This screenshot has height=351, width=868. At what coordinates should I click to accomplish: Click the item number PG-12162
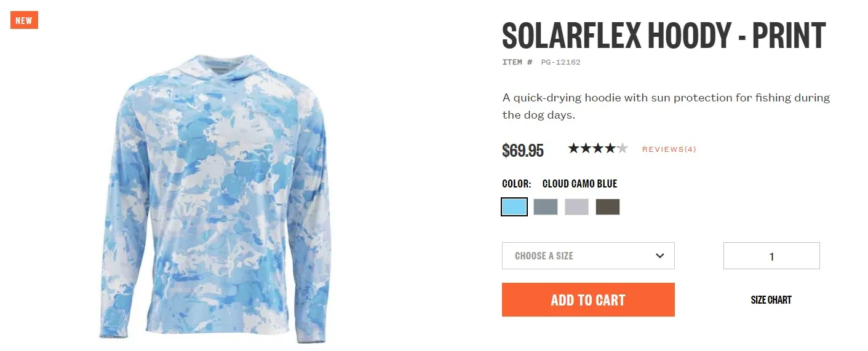(x=561, y=62)
